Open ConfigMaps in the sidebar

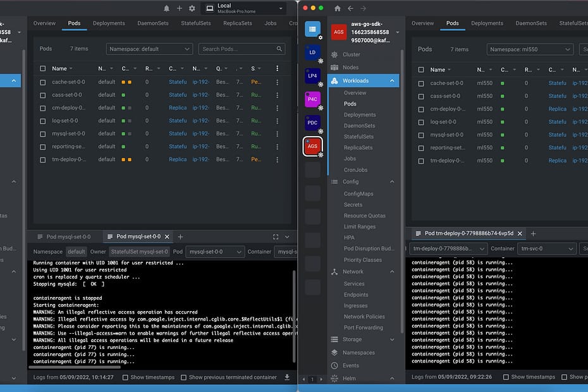[x=358, y=193]
